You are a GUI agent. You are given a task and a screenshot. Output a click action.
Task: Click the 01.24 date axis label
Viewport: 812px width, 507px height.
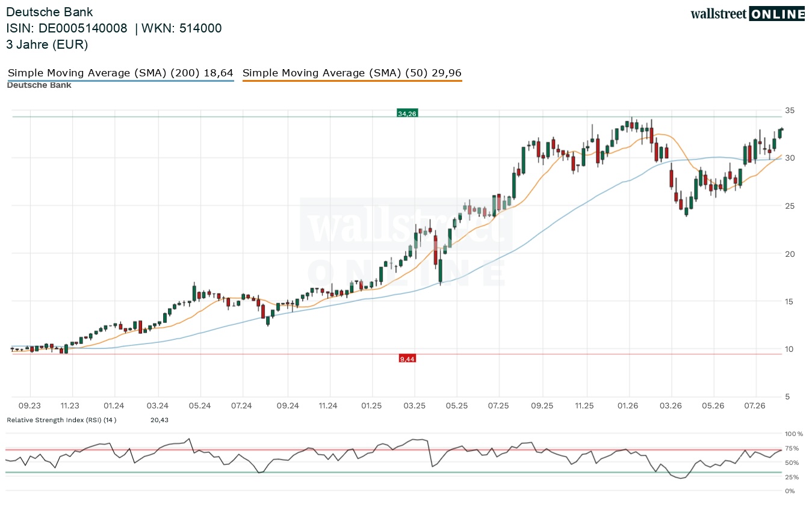click(x=114, y=406)
